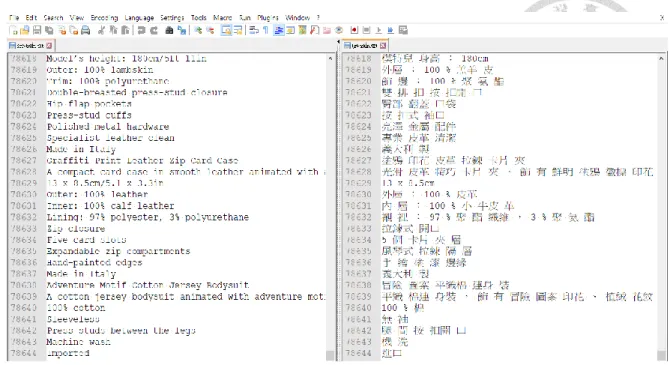Open the Run menu
The height and width of the screenshot is (365, 670).
point(245,18)
